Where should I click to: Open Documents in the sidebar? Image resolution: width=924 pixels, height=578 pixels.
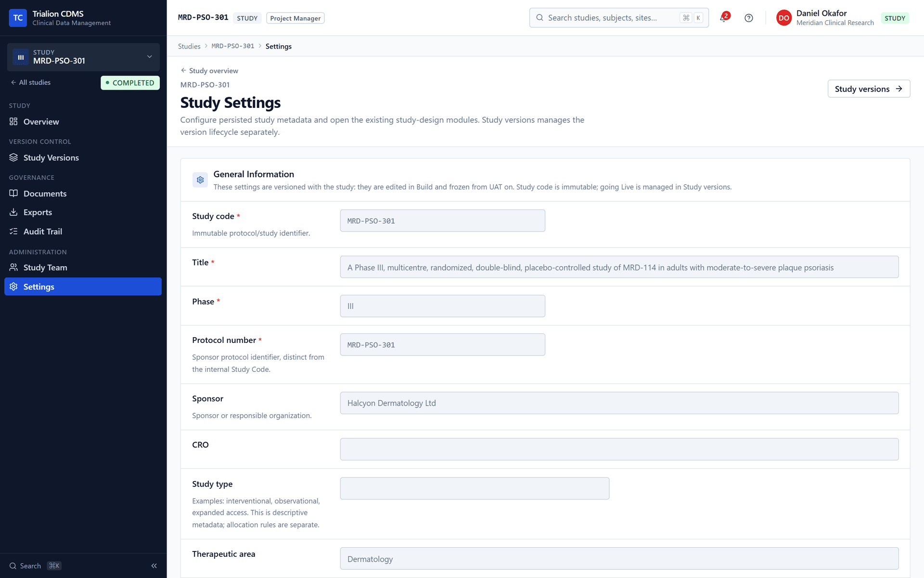coord(83,194)
